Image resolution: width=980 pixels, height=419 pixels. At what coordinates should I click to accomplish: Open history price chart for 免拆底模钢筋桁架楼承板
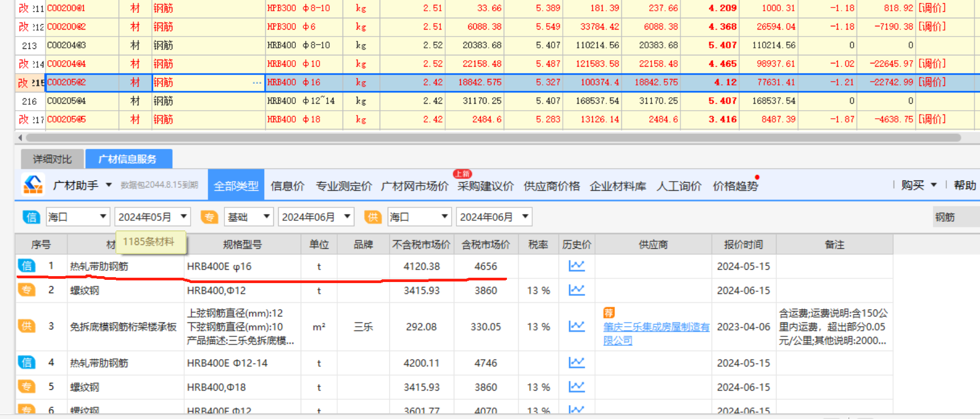(x=577, y=326)
